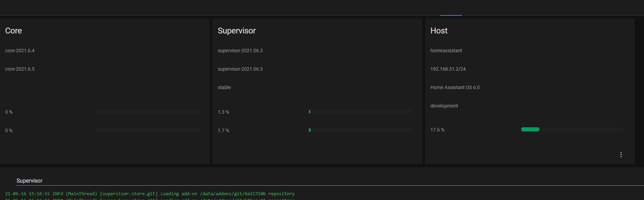Select the highlighted tab with blue underline

tap(451, 8)
